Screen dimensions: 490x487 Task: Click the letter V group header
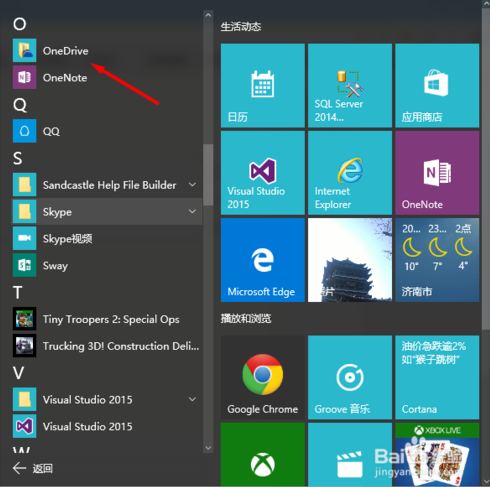(19, 373)
